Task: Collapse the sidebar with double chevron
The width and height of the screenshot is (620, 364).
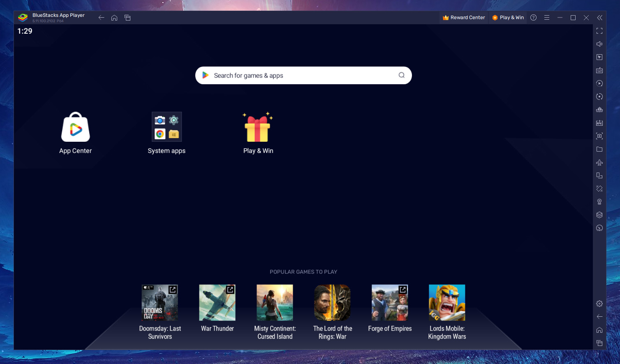Action: [599, 18]
